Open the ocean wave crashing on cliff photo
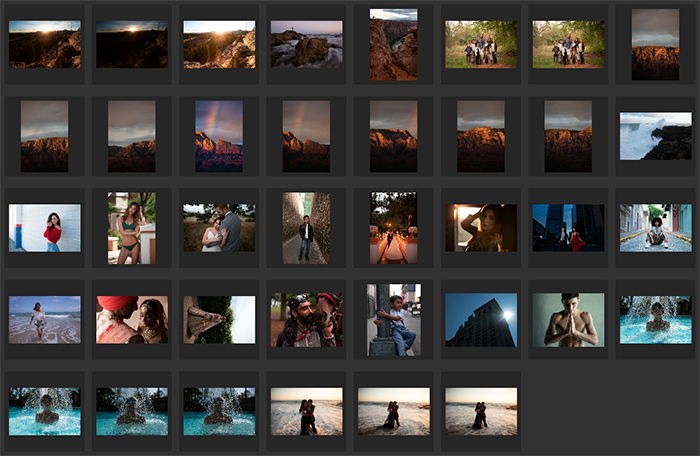This screenshot has height=456, width=700. point(656,136)
